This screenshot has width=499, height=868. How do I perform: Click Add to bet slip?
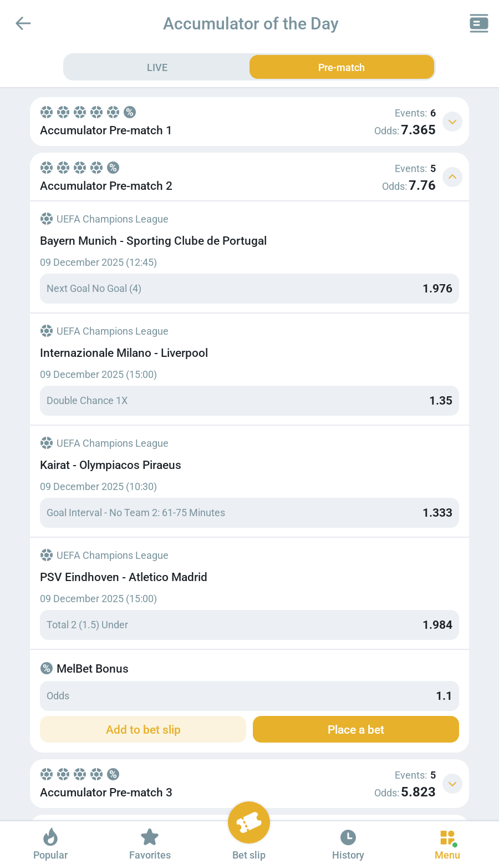[143, 729]
